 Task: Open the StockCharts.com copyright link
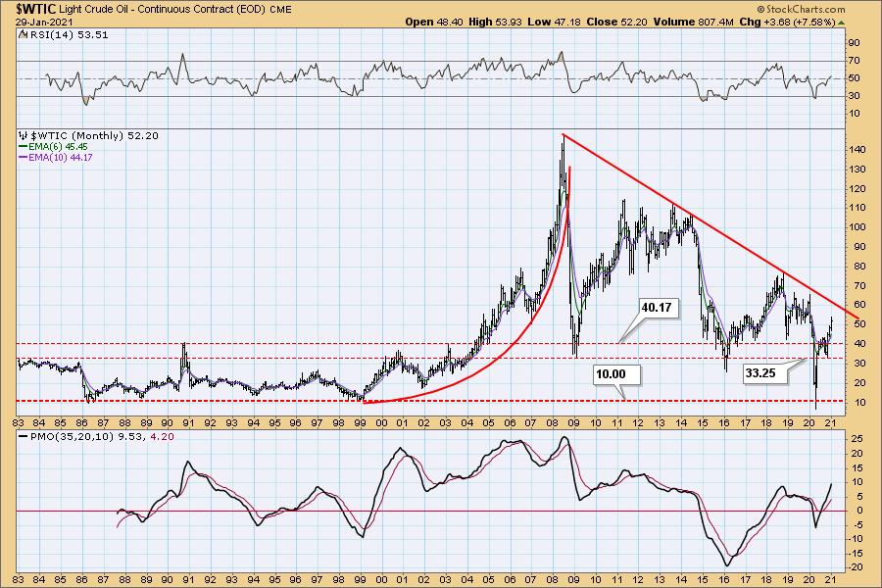tap(801, 9)
